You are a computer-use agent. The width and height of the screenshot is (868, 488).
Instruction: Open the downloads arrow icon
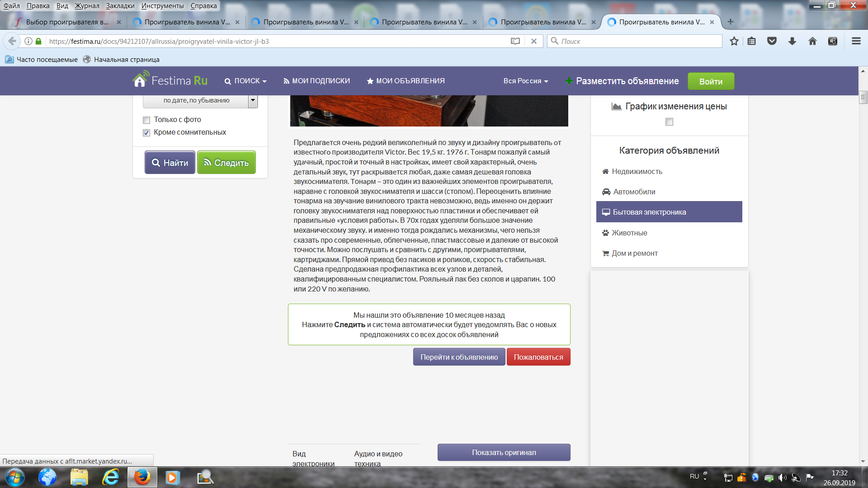(792, 41)
